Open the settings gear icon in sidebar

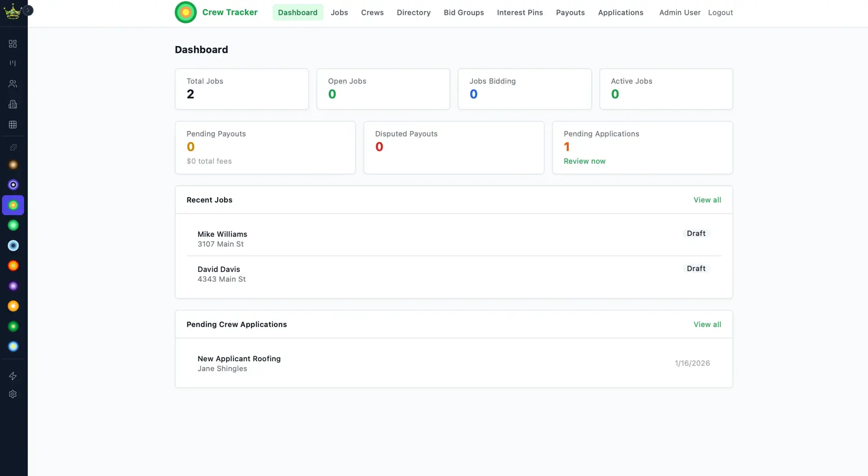tap(13, 394)
